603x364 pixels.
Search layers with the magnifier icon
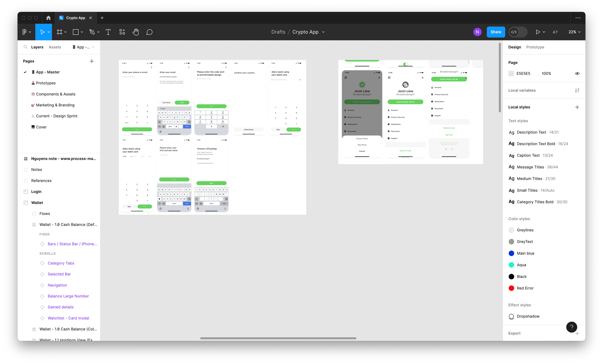25,47
